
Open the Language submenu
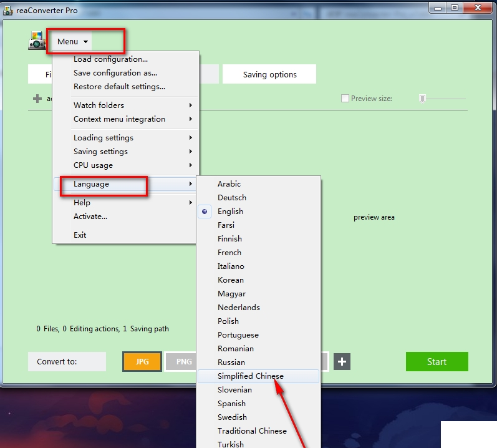point(125,184)
